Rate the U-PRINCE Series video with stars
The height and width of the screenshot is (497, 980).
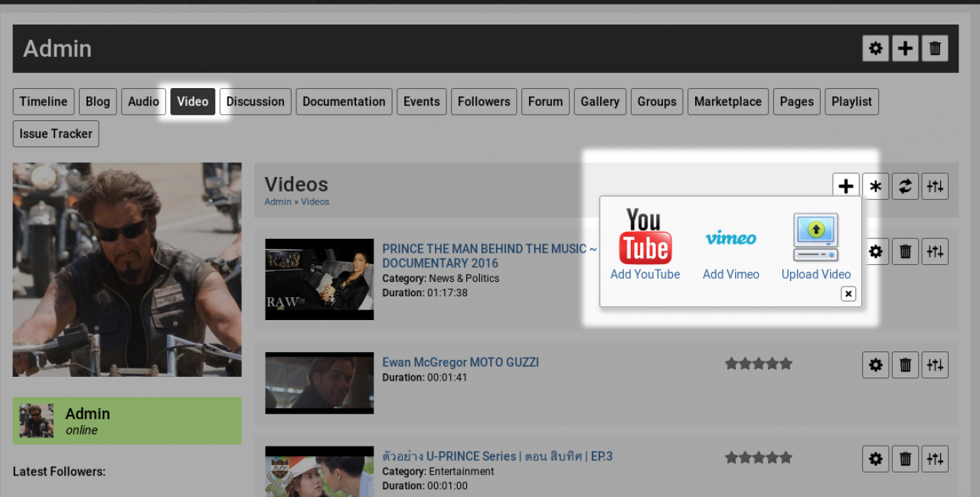pos(759,458)
